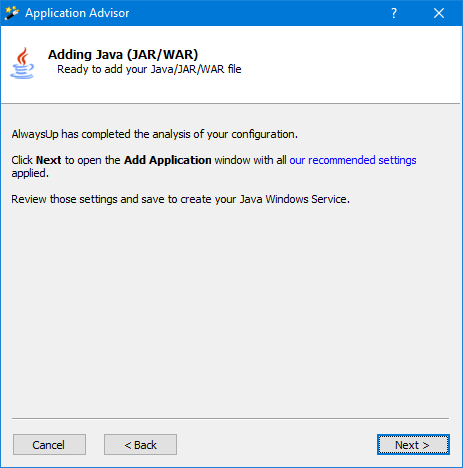
Task: Select the 'Adding Java (JAR/WAR)' heading
Action: (x=123, y=54)
